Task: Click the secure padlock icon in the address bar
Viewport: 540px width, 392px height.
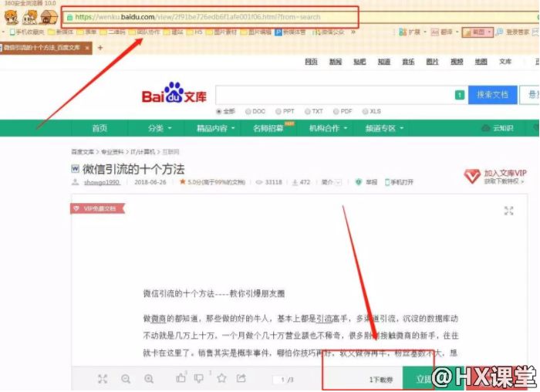Action: (70, 17)
